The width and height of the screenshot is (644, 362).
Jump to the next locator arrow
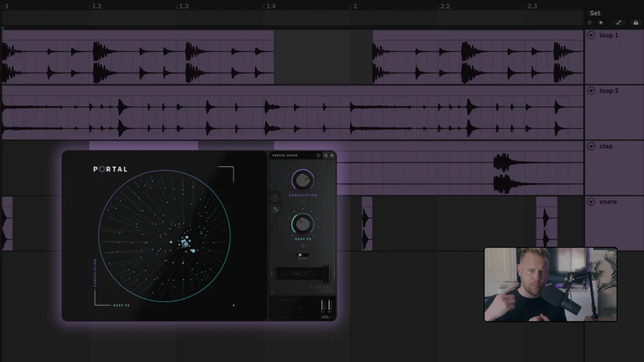[x=601, y=23]
